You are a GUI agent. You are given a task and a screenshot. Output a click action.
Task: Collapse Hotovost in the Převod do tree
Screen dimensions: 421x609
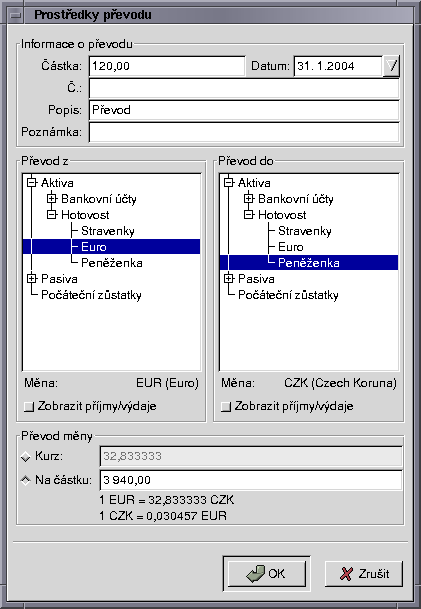249,215
